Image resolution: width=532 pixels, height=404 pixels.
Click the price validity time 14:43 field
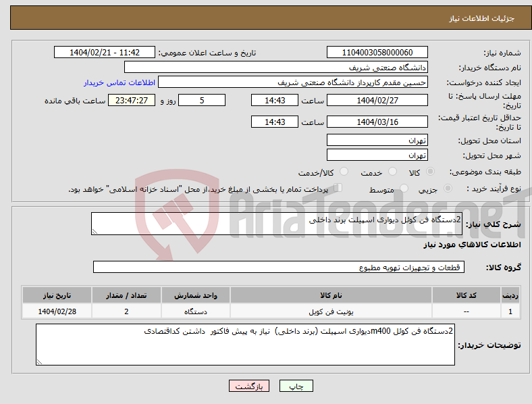coord(275,122)
